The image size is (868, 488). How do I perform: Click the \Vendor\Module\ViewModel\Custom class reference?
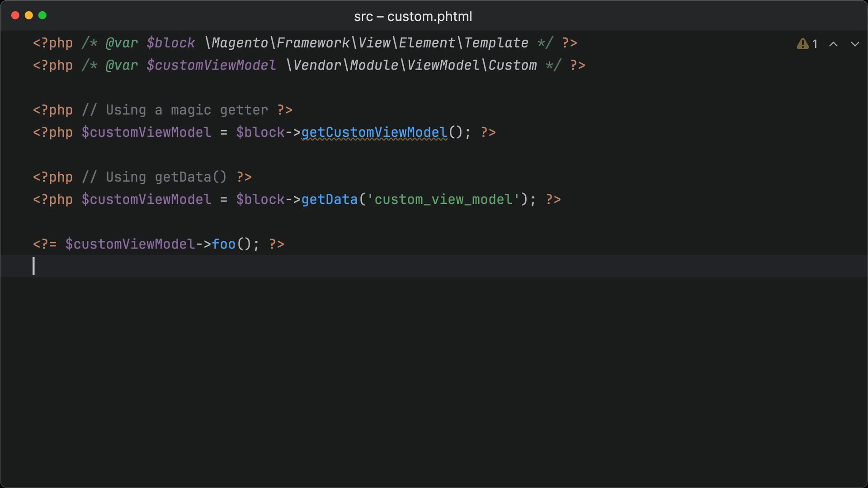pos(411,65)
